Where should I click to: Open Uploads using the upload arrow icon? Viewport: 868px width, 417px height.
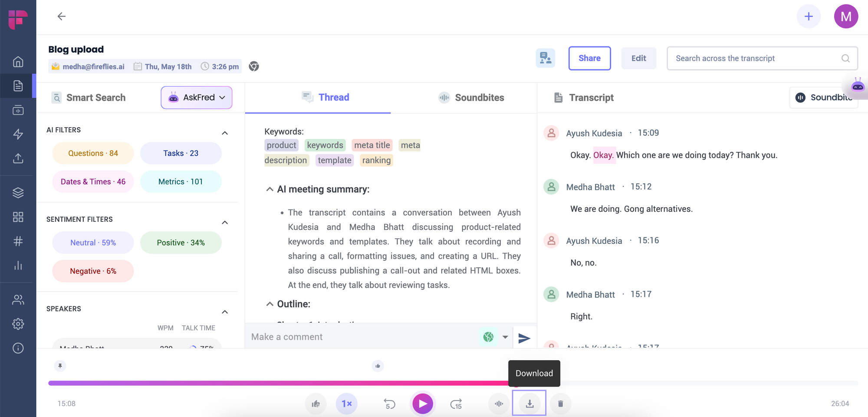pyautogui.click(x=18, y=158)
